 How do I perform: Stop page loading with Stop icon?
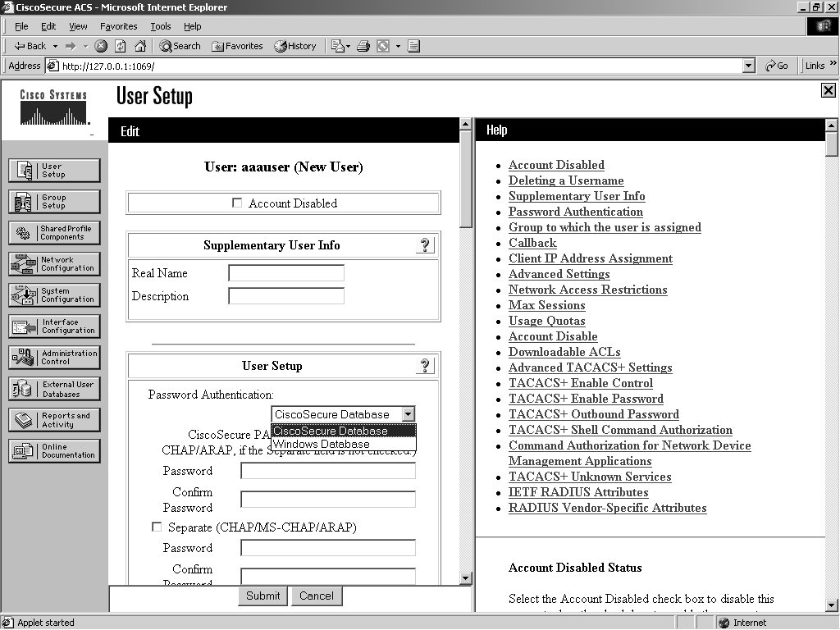[101, 46]
